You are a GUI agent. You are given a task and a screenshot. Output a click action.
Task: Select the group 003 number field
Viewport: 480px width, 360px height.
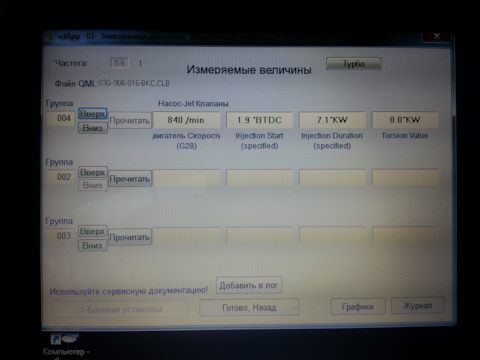click(62, 236)
